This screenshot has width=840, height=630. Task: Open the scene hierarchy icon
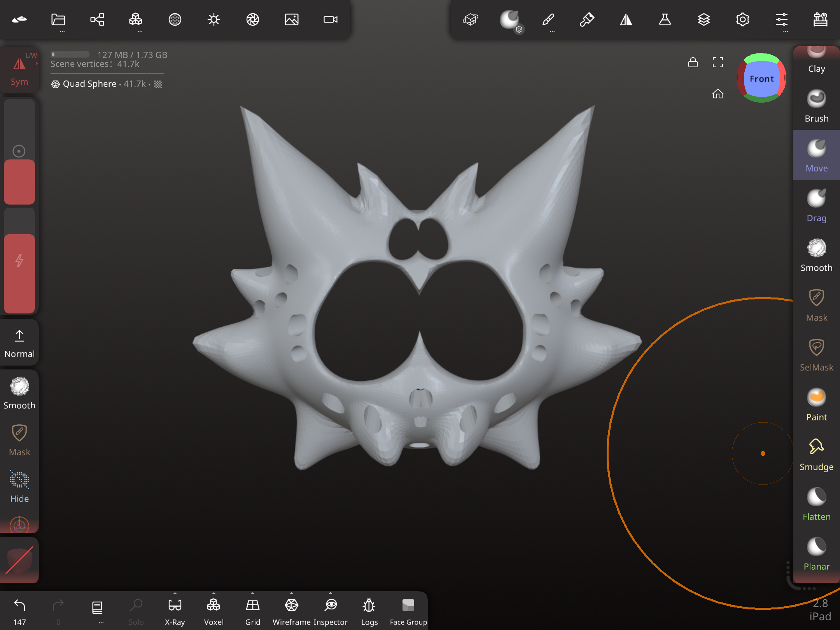(97, 19)
